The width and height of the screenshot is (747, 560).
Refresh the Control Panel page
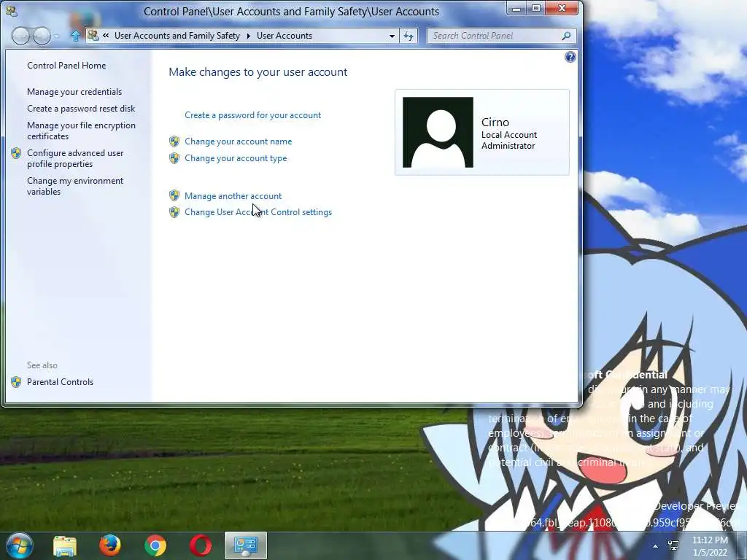409,36
